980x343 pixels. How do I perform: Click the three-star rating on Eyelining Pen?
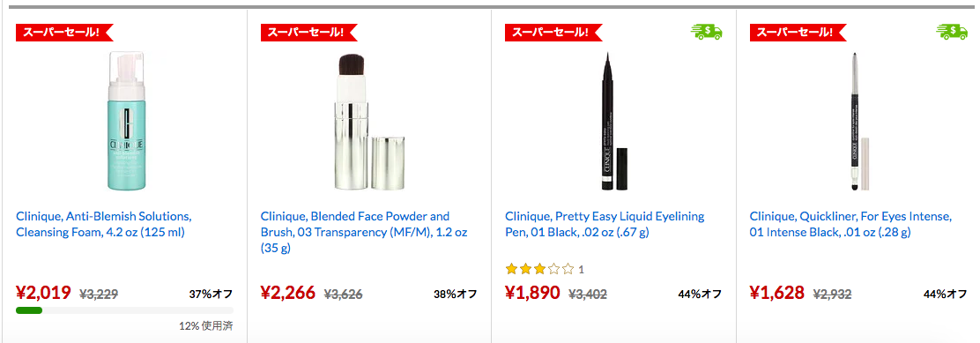tap(539, 269)
